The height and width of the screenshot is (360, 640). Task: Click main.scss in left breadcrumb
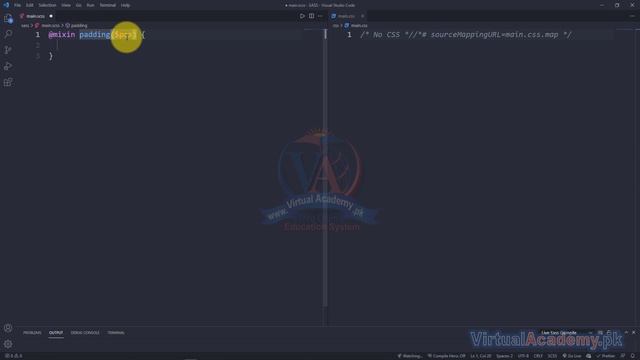(x=50, y=25)
